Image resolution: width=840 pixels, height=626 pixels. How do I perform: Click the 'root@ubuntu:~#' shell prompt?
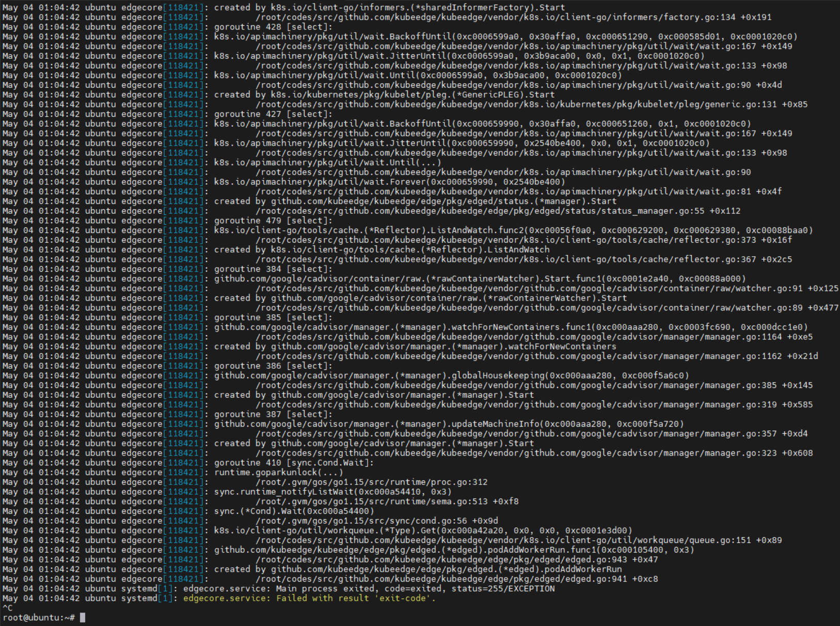pos(39,618)
